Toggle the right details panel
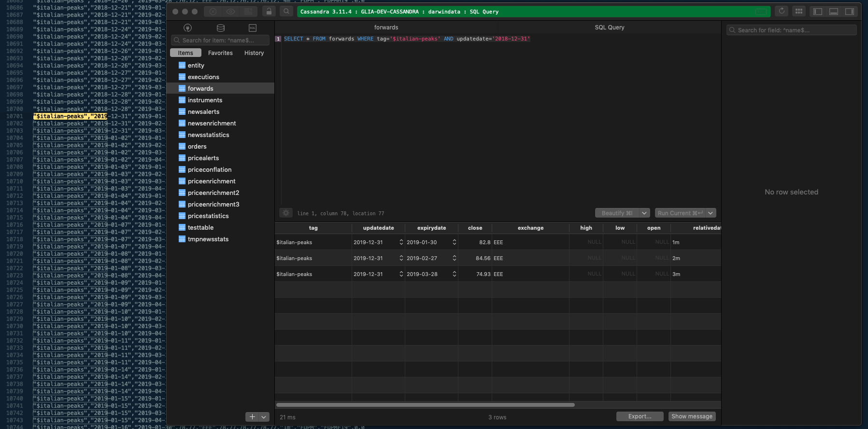868x429 pixels. (x=850, y=12)
